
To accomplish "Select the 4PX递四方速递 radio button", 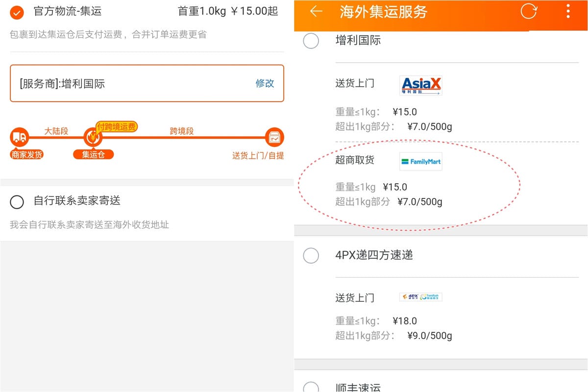I will 311,256.
